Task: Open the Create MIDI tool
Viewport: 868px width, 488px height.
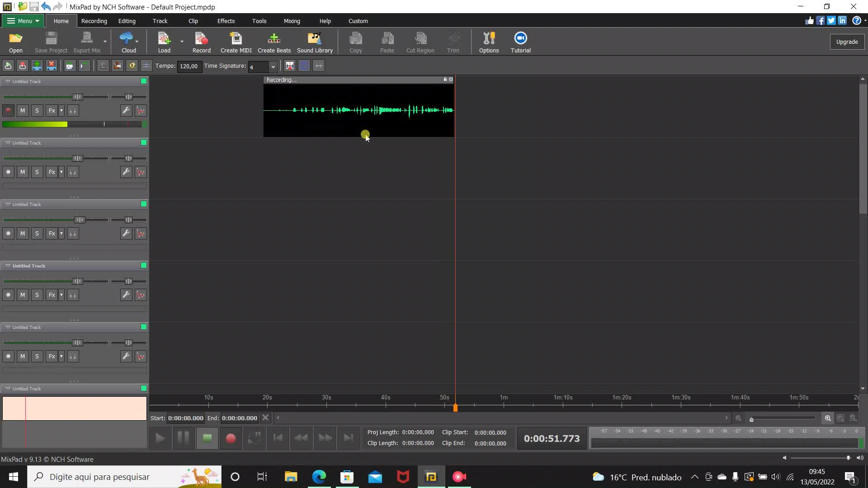Action: [x=236, y=42]
